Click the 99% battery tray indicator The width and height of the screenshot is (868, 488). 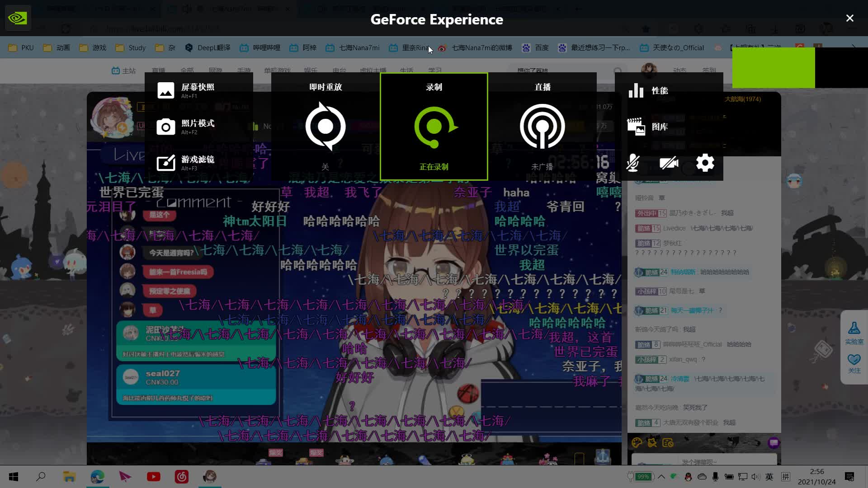click(642, 477)
